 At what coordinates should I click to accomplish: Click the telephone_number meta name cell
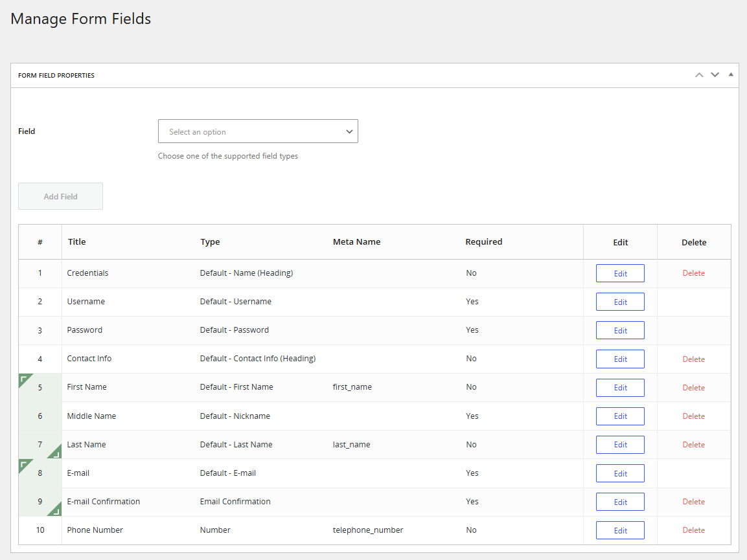pos(368,530)
